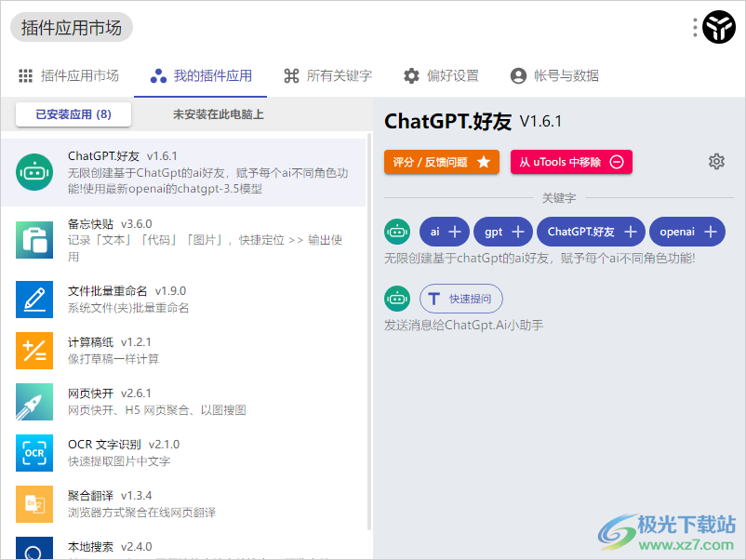
Task: Select the 网页快开 v2.6.1 entry title
Action: click(110, 393)
